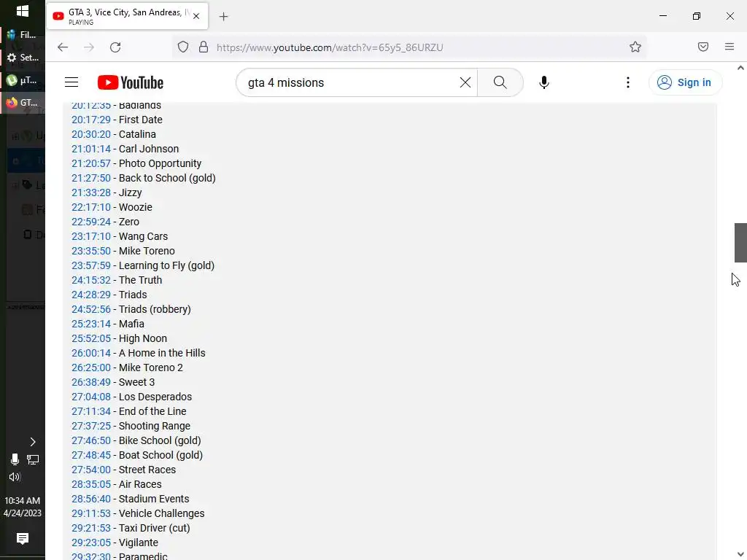Jump to timestamp 22:59:24 Zero
Viewport: 747px width, 560px height.
(91, 222)
